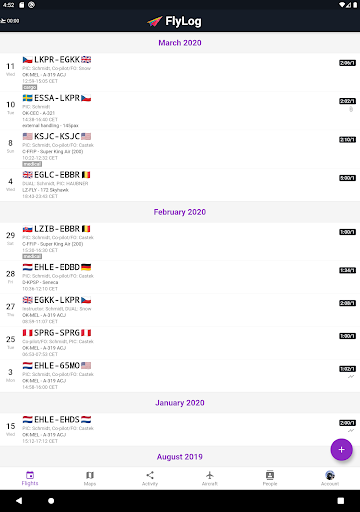360x512 pixels.
Task: Open the EGLC-EBBR flight on March 4
Action: (180, 185)
